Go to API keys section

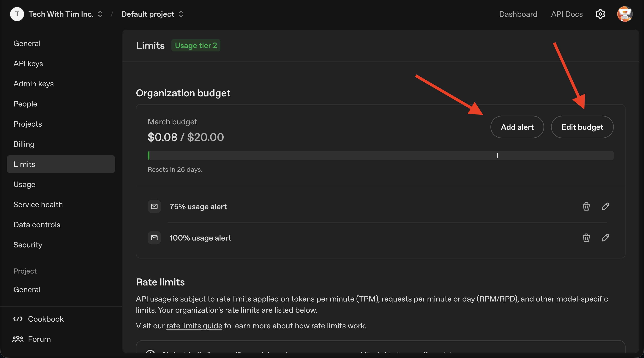(28, 64)
